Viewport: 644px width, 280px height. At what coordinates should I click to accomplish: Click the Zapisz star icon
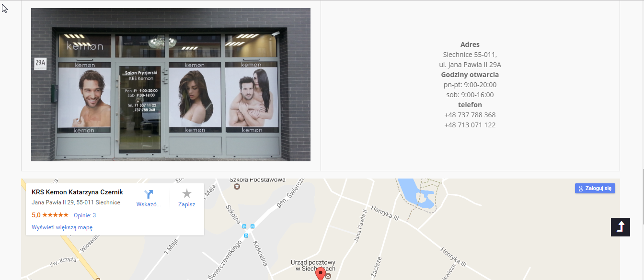[x=187, y=193]
